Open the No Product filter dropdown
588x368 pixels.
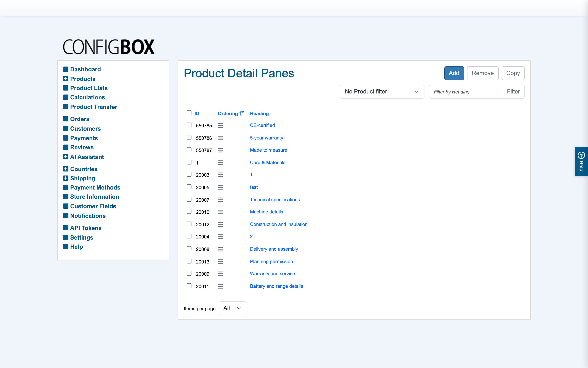(382, 91)
